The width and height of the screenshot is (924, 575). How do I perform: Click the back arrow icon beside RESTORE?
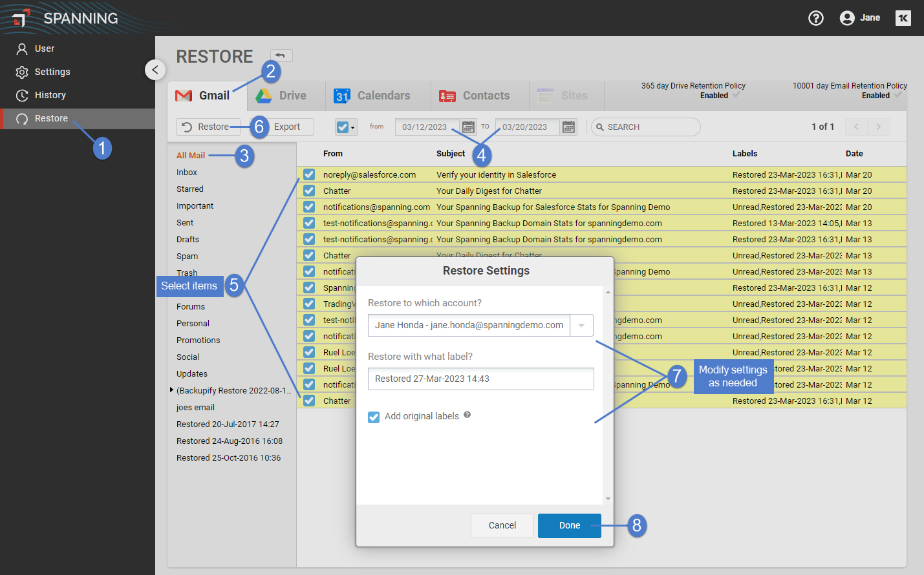[281, 56]
